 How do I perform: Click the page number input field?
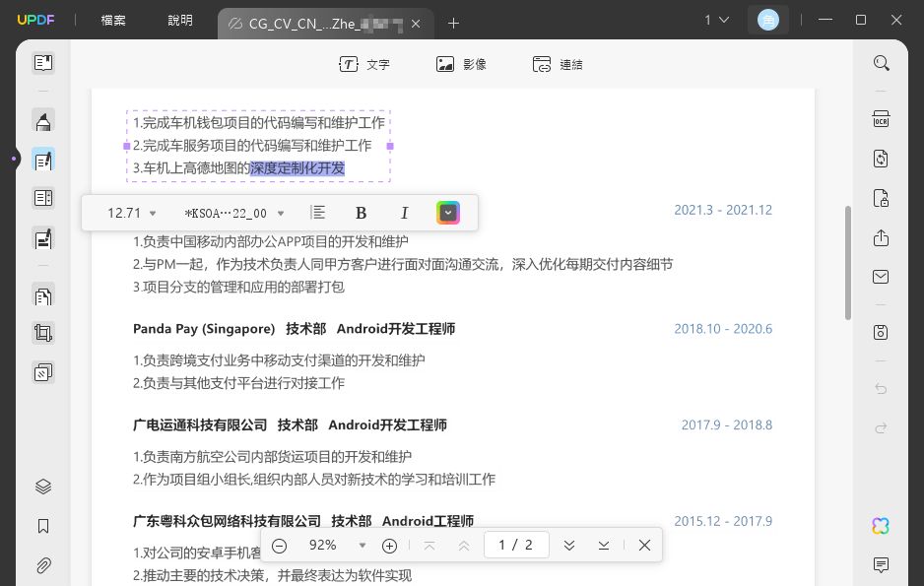[516, 545]
